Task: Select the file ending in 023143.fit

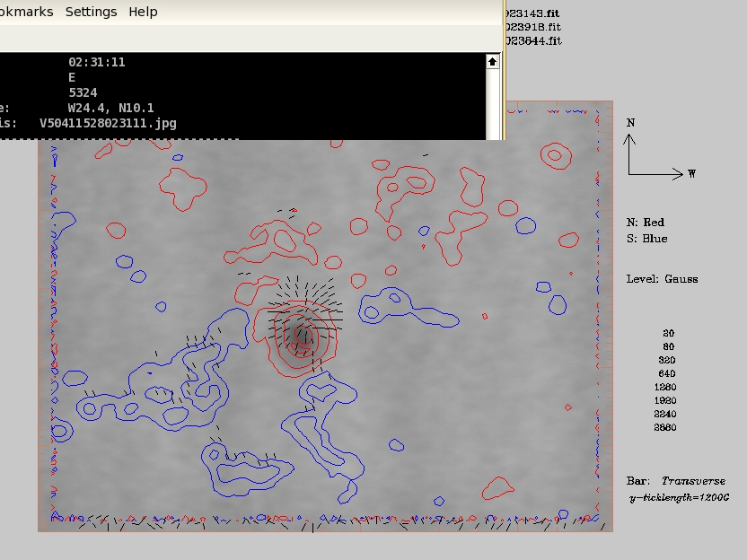Action: click(532, 13)
